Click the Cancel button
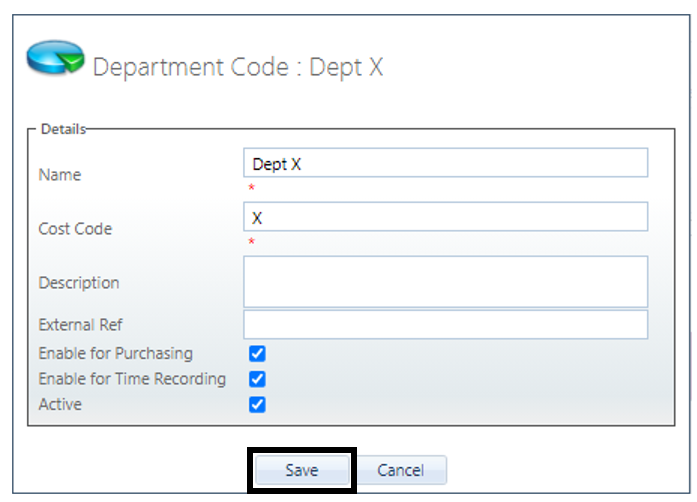697x502 pixels. point(401,470)
